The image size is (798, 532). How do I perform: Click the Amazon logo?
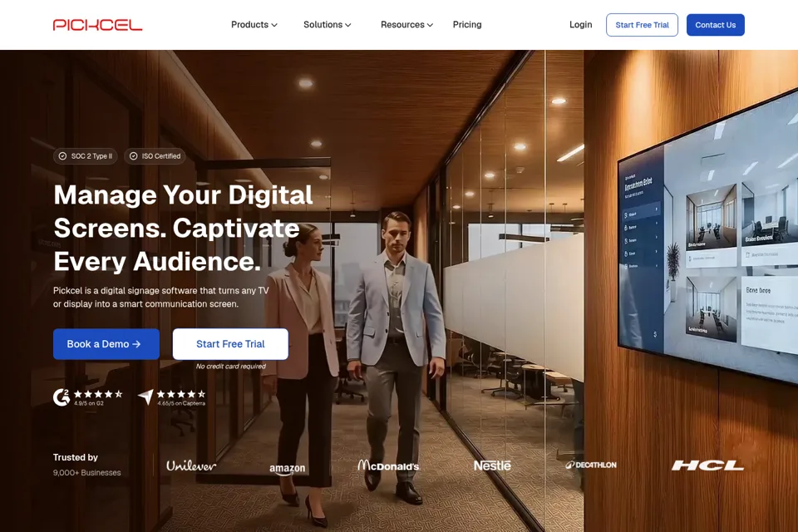(288, 469)
